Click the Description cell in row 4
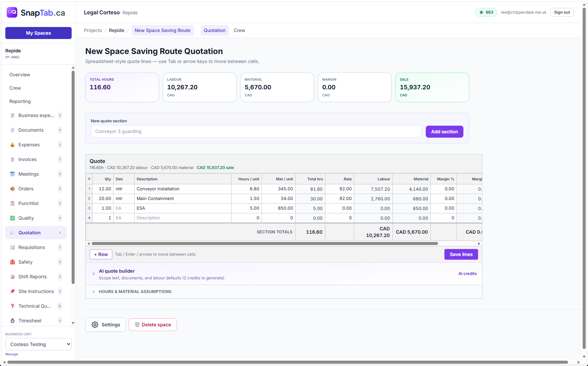Image resolution: width=588 pixels, height=366 pixels. point(183,218)
